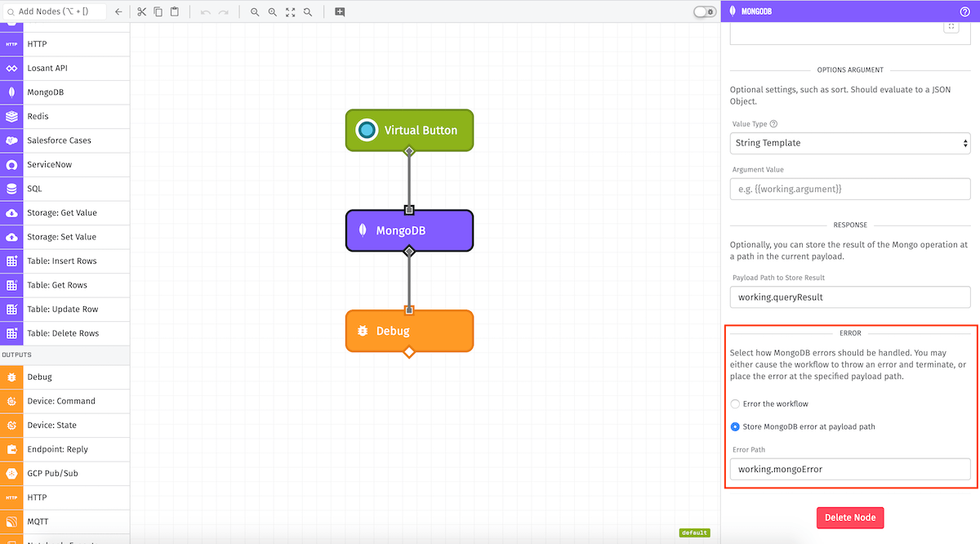Click the Redo arrow icon
980x544 pixels.
click(x=223, y=12)
